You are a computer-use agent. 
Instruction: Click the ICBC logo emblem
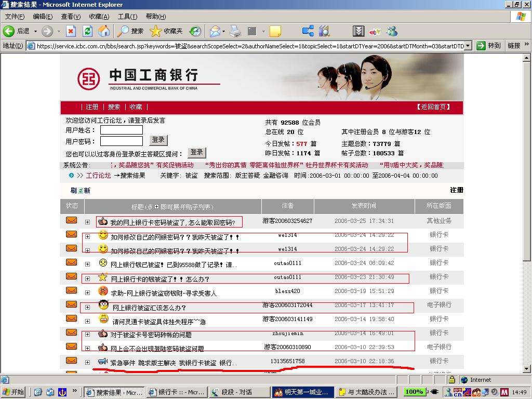click(88, 79)
